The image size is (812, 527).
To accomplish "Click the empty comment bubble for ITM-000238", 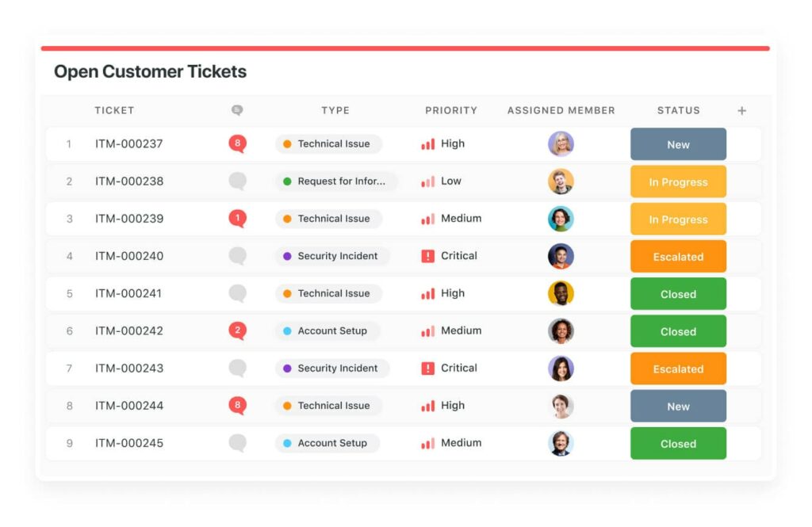I will click(237, 181).
